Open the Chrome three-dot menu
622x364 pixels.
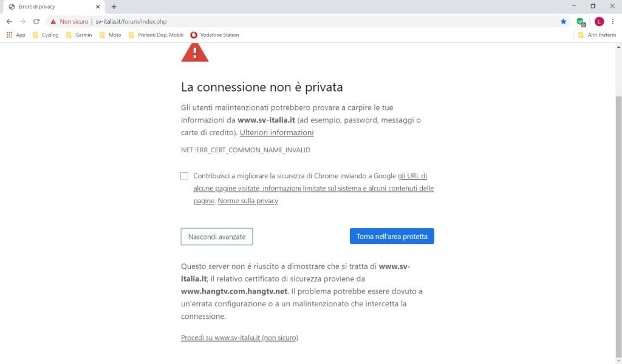click(613, 21)
